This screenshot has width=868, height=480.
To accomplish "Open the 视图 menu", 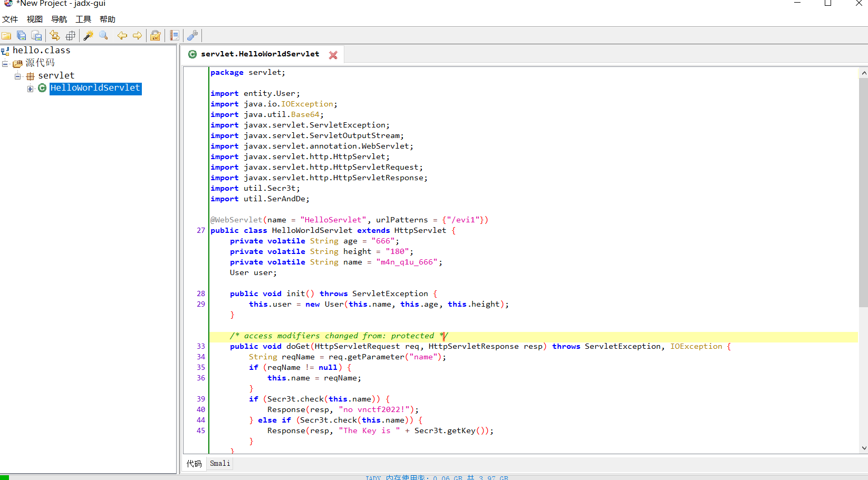I will pos(34,19).
